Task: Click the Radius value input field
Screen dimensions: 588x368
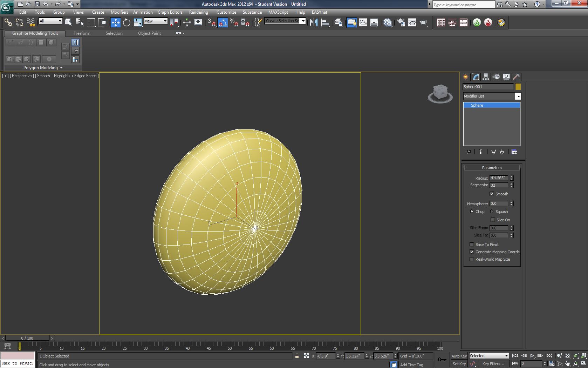Action: [499, 178]
